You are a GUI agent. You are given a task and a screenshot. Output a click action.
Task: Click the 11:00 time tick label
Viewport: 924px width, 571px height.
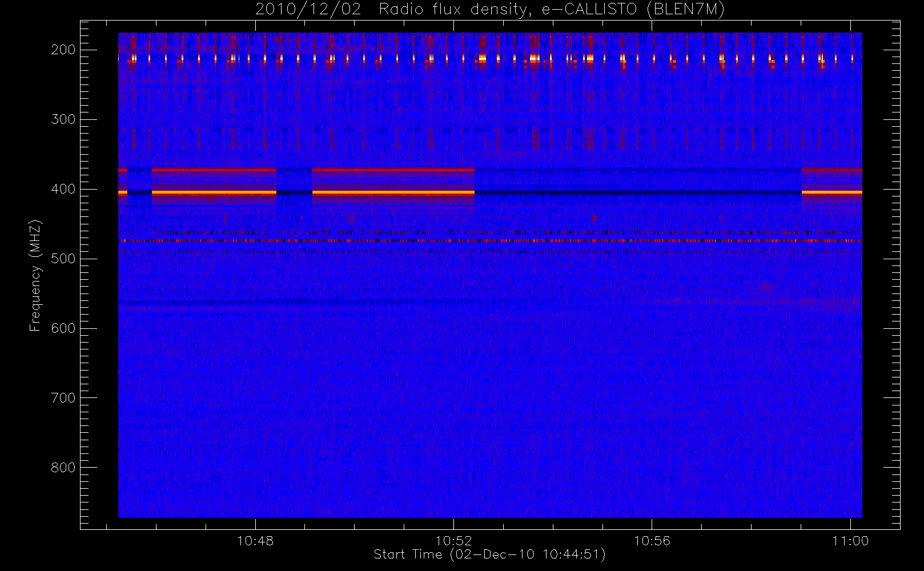pos(850,541)
